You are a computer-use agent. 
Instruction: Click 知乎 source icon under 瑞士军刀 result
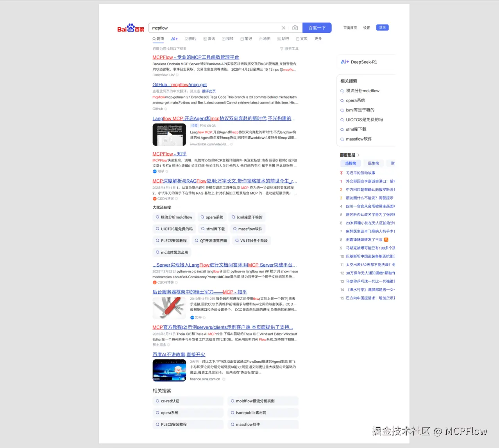pos(192,317)
